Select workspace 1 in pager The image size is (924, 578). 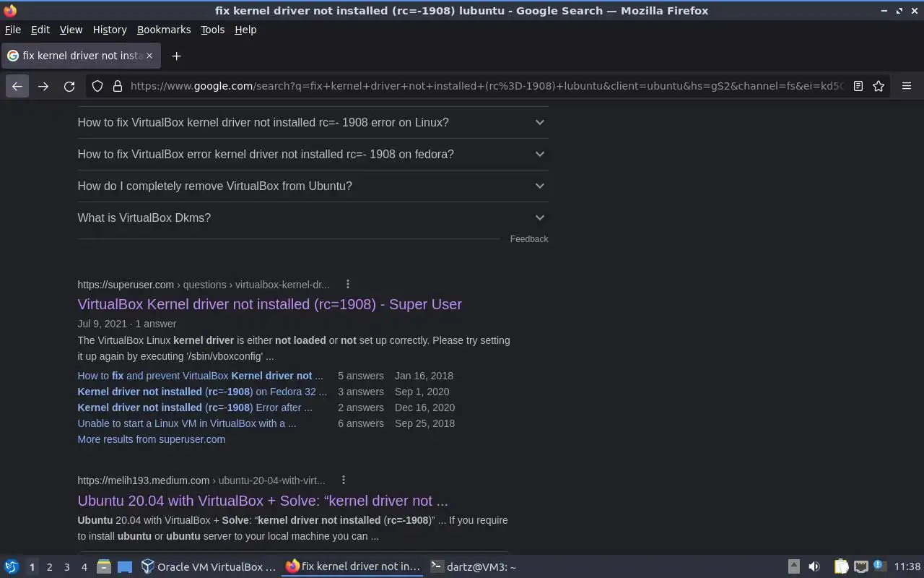tap(32, 567)
